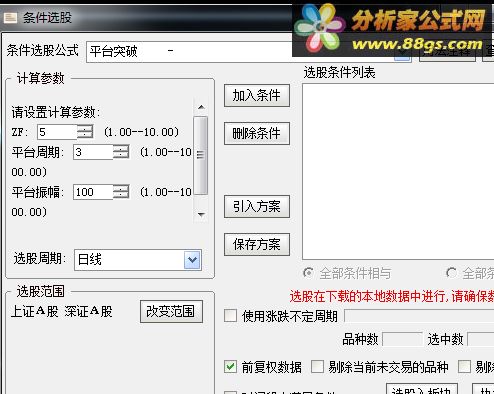Click the 删除条件 button

[257, 133]
